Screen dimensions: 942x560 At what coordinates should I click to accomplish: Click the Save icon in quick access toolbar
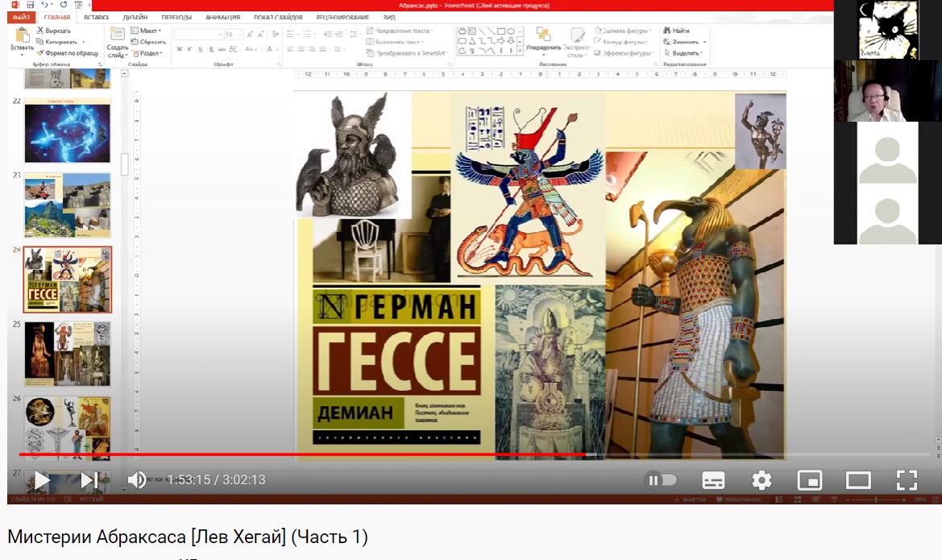pyautogui.click(x=30, y=5)
